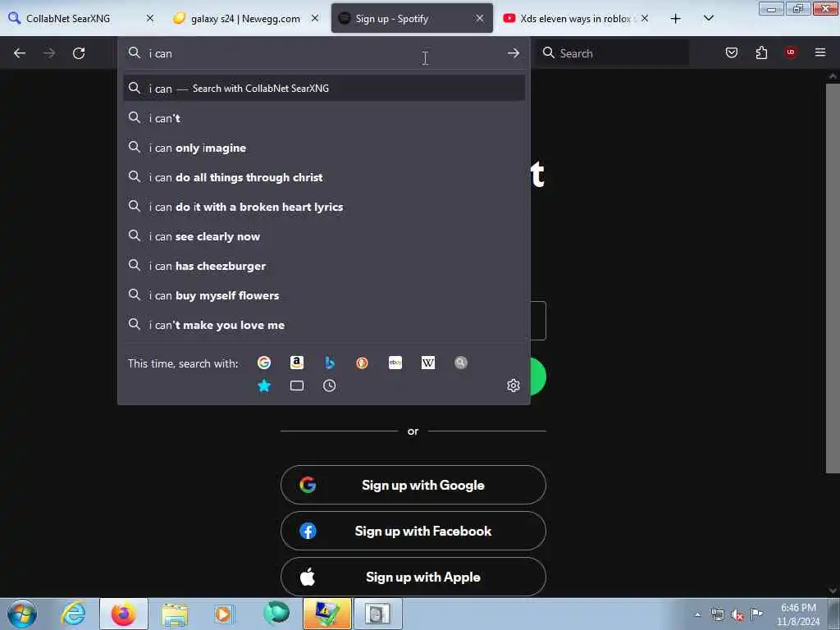The image size is (840, 630).
Task: Click Sign up with Apple button
Action: 413,577
